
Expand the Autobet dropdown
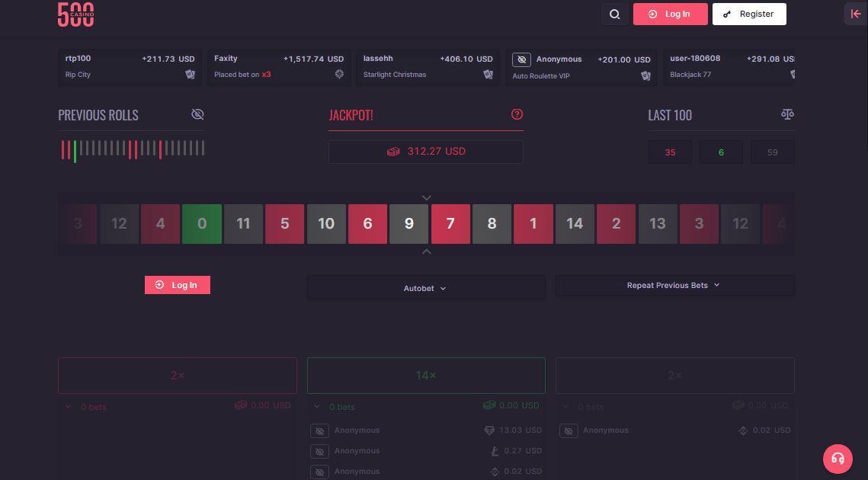coord(426,288)
